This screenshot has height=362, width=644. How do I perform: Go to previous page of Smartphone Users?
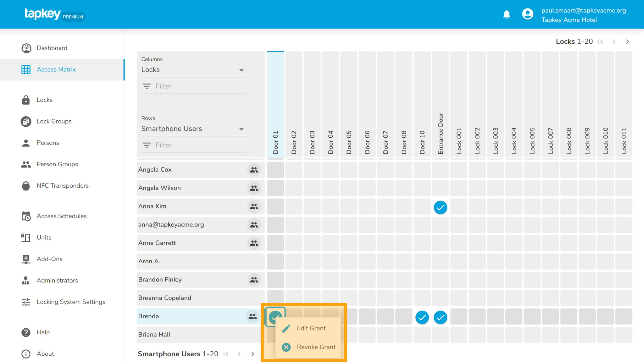point(239,354)
